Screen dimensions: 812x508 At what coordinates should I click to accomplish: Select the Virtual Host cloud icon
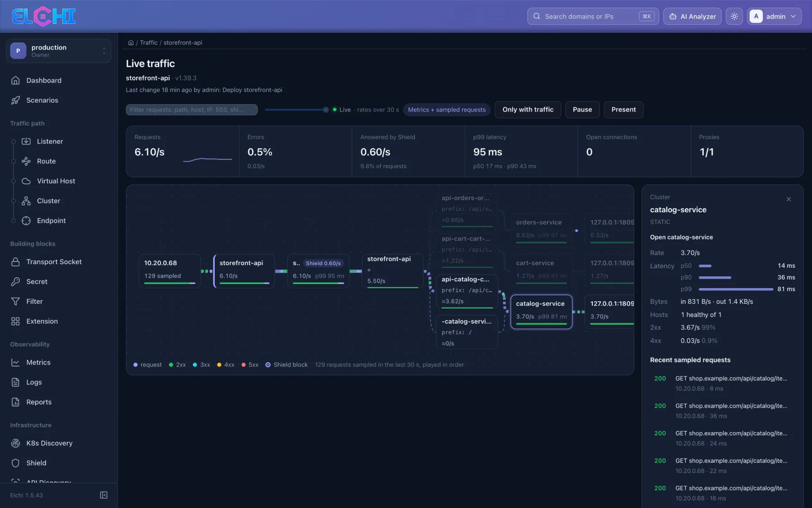[x=26, y=181]
